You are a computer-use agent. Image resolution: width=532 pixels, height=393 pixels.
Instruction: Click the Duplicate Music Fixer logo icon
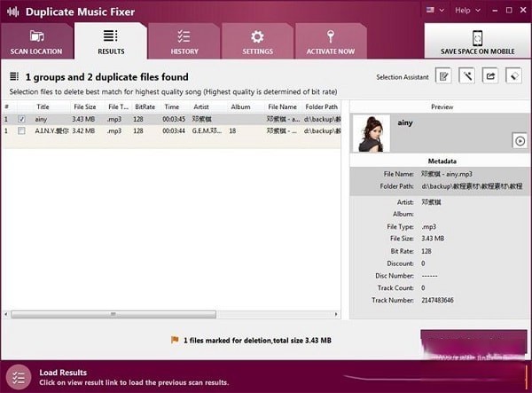tap(13, 12)
